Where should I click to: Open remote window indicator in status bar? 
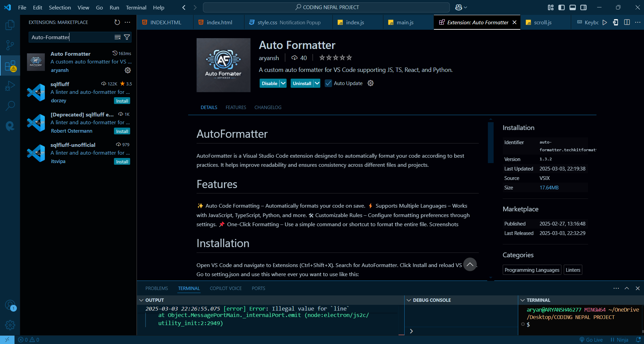(x=7, y=340)
